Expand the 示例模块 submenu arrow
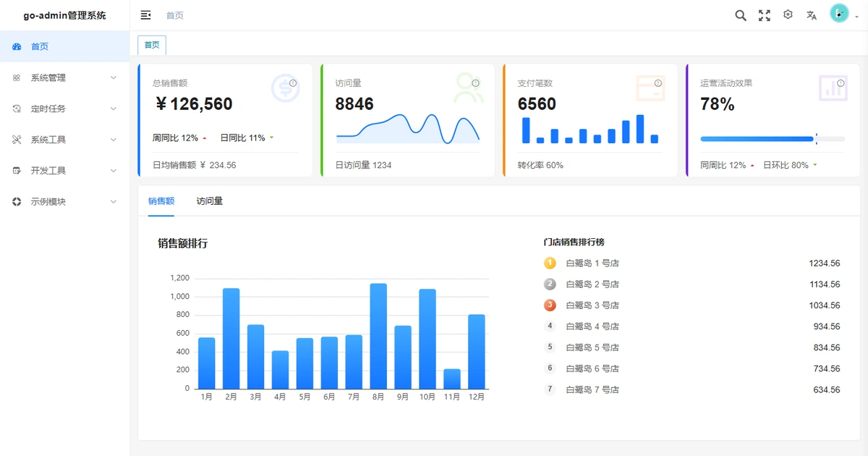 [x=114, y=202]
